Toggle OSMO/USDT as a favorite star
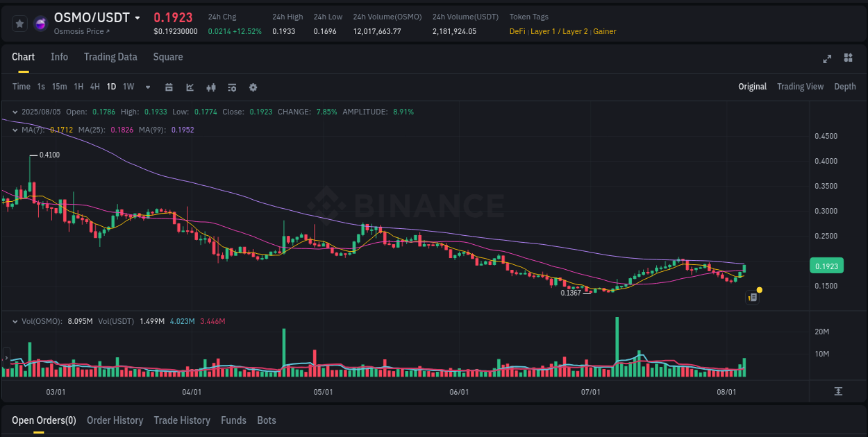The image size is (868, 437). (19, 23)
